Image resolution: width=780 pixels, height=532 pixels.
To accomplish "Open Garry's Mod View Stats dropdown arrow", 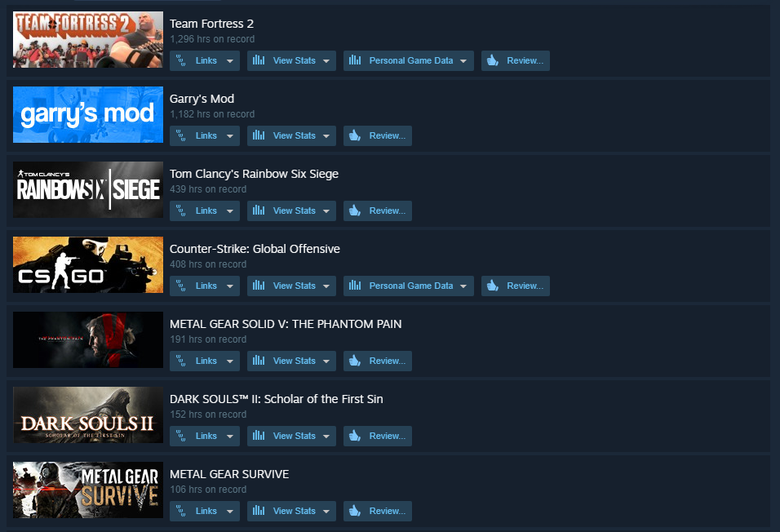I will coord(326,136).
